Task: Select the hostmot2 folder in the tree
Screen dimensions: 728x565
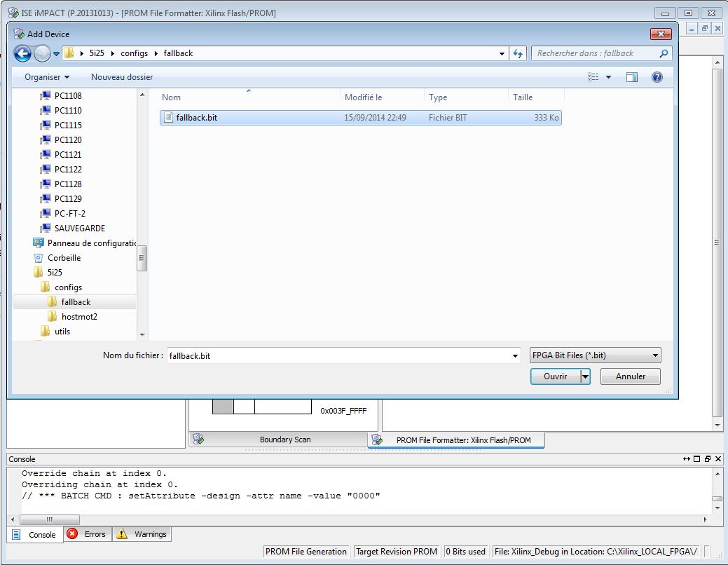Action: pyautogui.click(x=79, y=317)
